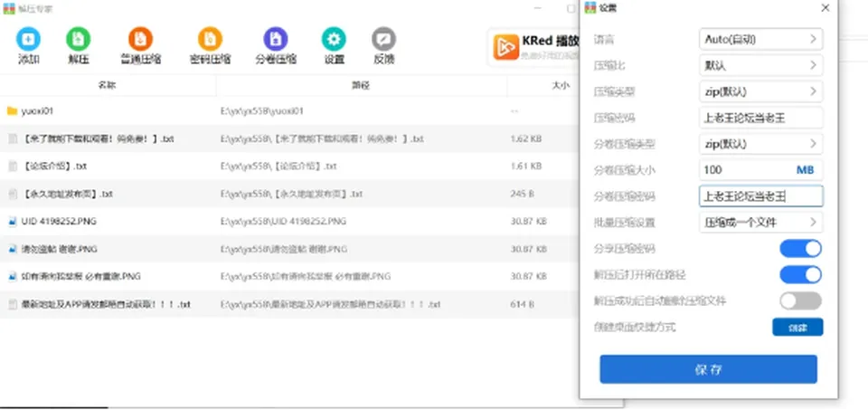The image size is (868, 410).
Task: Click the 路径 column header
Action: point(362,85)
